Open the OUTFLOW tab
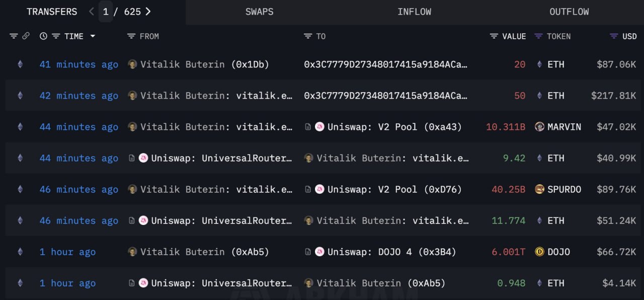 coord(569,12)
